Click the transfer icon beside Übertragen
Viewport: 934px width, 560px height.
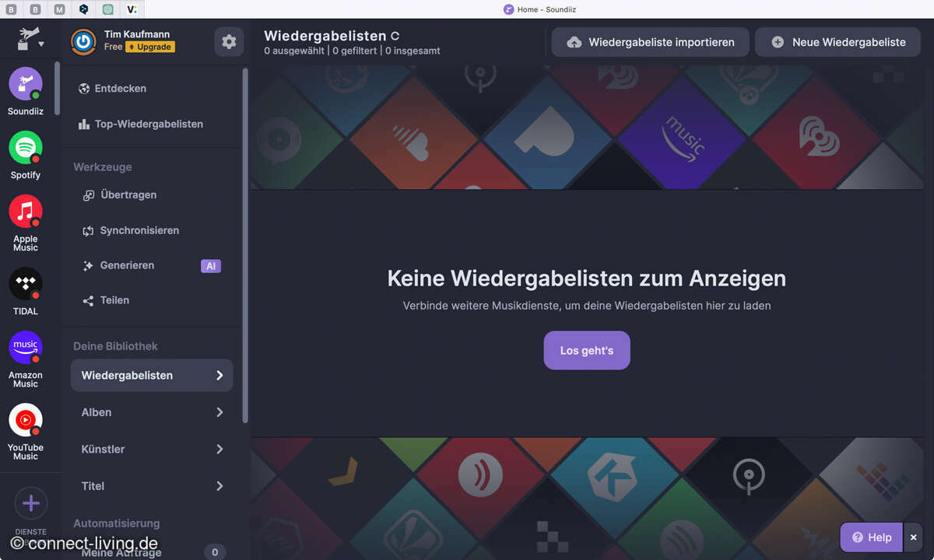point(89,195)
